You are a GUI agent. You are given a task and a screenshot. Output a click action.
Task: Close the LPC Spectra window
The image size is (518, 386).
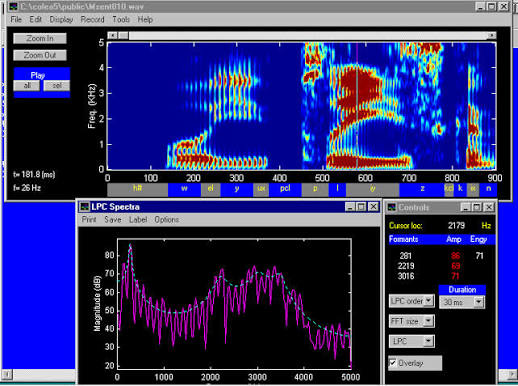(374, 207)
